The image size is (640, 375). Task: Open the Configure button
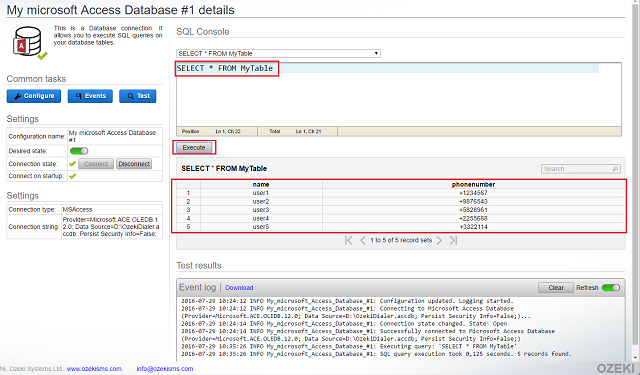coord(34,96)
